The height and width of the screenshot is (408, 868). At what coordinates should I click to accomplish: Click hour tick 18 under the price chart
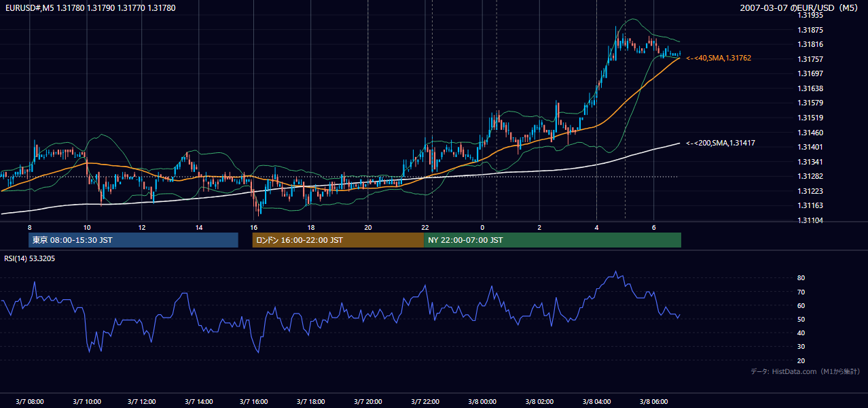point(310,227)
